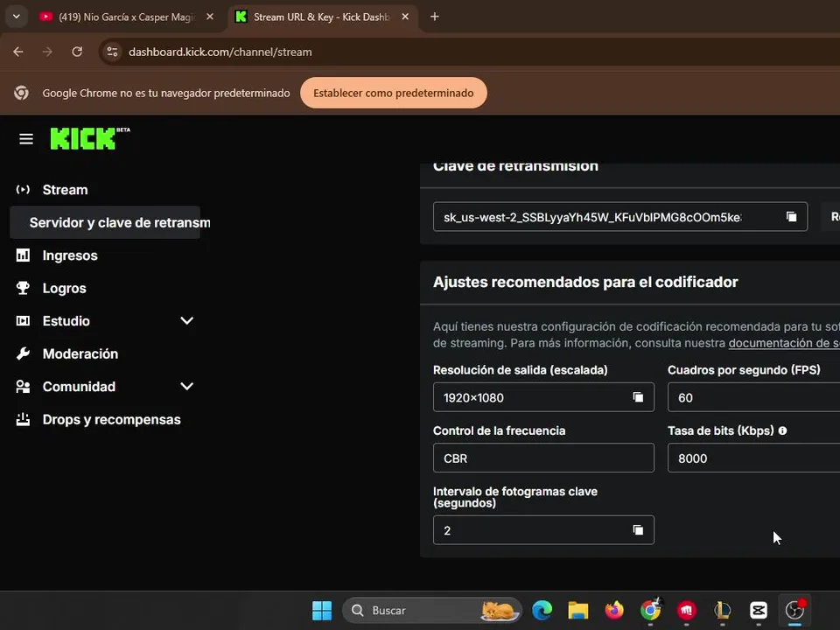This screenshot has width=840, height=630.
Task: Open CapCut from taskbar
Action: 759,610
